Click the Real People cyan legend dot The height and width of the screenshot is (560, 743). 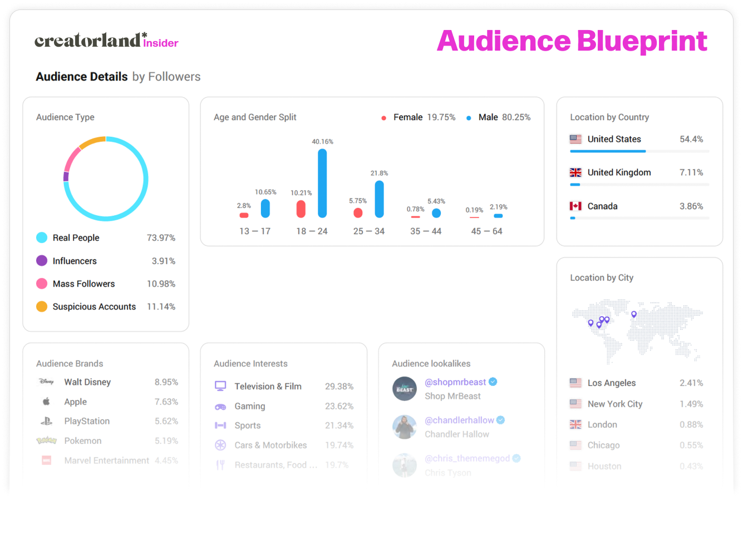[x=42, y=237]
